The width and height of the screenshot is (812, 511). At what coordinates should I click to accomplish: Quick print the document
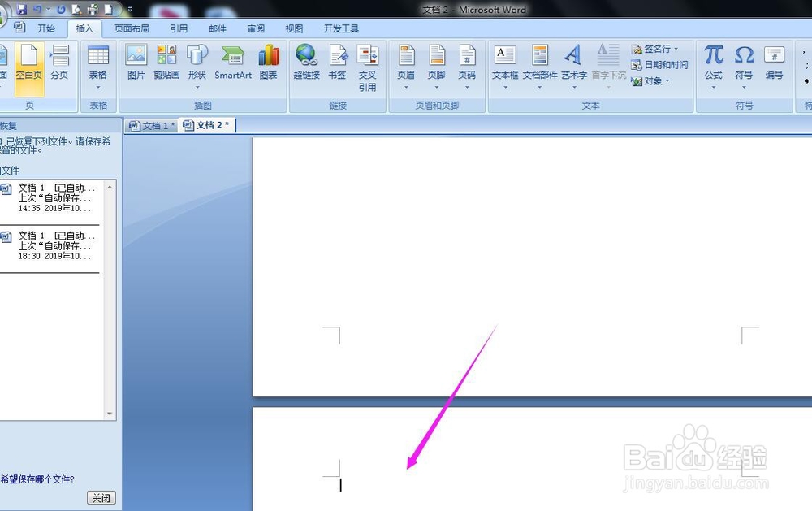(x=93, y=9)
